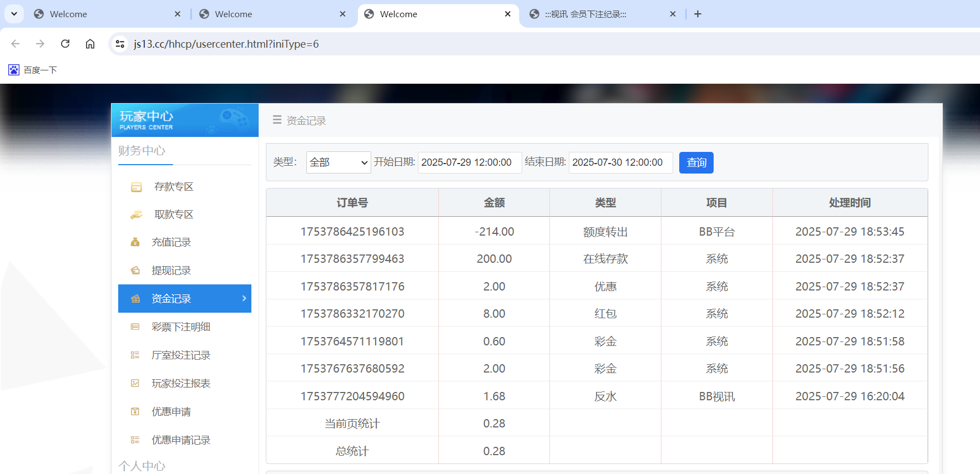Open the 百度一下 bookmark

(x=33, y=70)
